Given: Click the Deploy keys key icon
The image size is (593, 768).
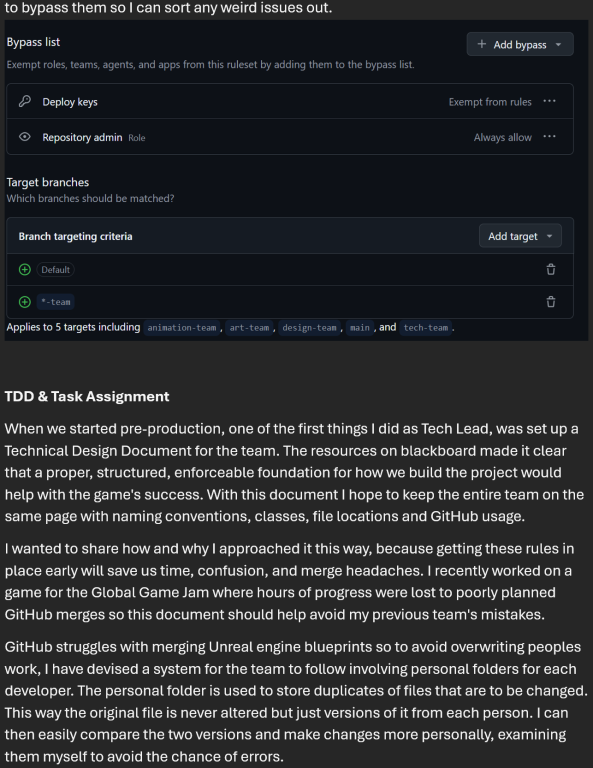Looking at the screenshot, I should [24, 101].
